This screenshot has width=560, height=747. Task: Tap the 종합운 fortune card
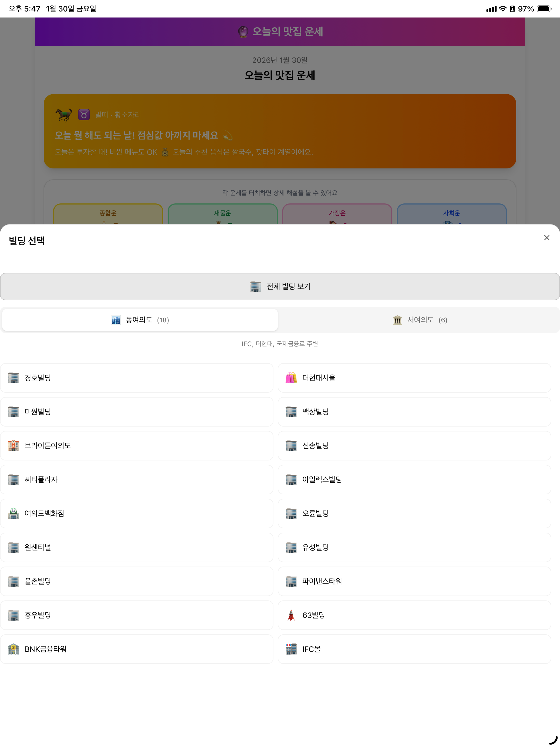tap(108, 214)
